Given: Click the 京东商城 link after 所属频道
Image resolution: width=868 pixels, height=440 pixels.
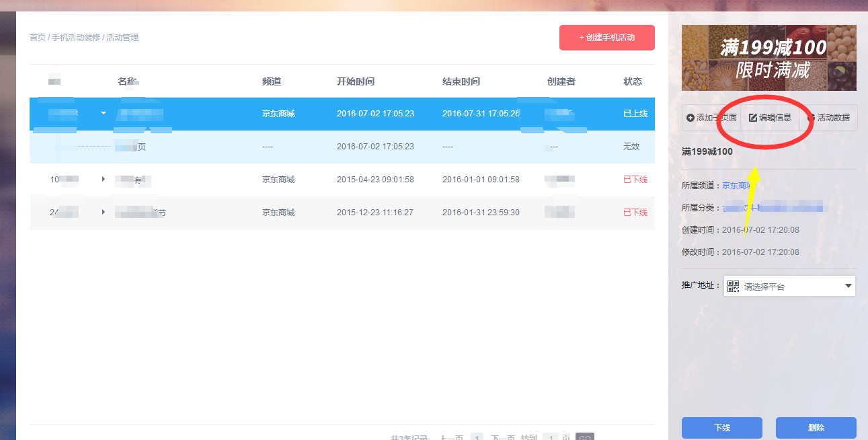Looking at the screenshot, I should (x=736, y=186).
